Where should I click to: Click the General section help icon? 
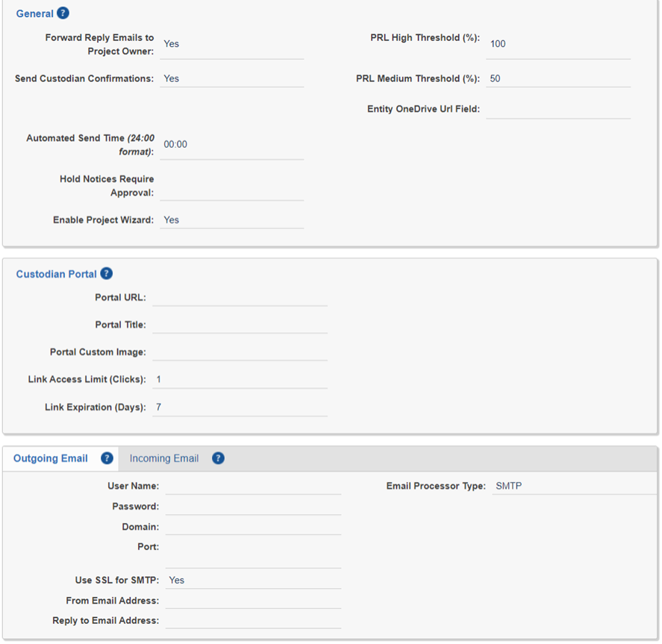[61, 13]
